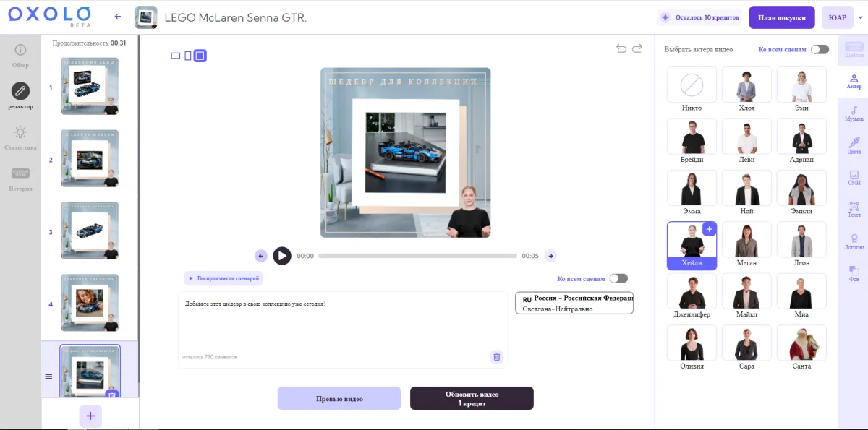The image size is (868, 430).
Task: Delete scene 5 using its thumbnail trash icon
Action: point(111,395)
